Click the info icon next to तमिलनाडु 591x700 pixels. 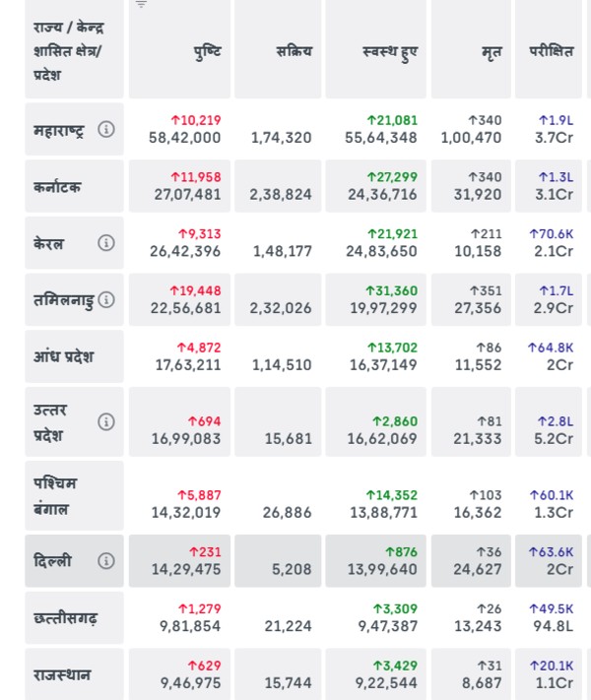point(106,299)
